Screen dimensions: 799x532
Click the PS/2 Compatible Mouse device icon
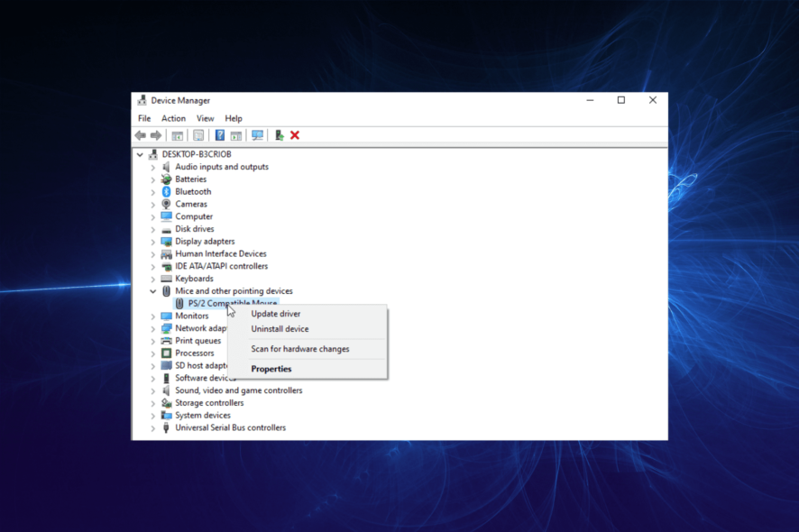pos(179,304)
